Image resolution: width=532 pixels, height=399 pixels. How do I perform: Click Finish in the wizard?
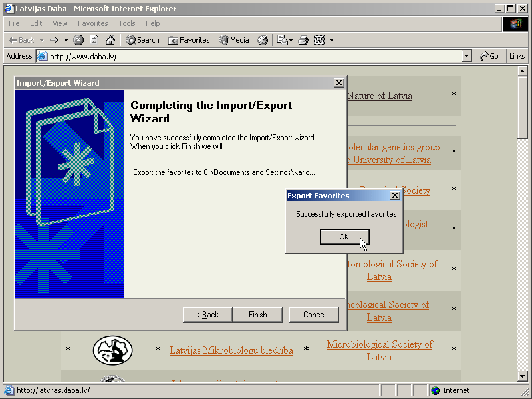click(257, 315)
